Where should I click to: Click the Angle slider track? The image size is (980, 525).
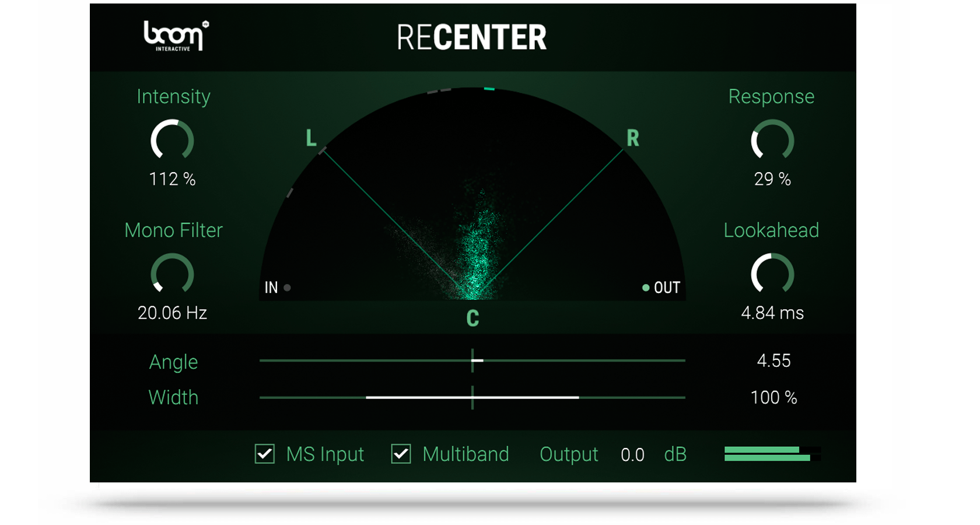(473, 360)
